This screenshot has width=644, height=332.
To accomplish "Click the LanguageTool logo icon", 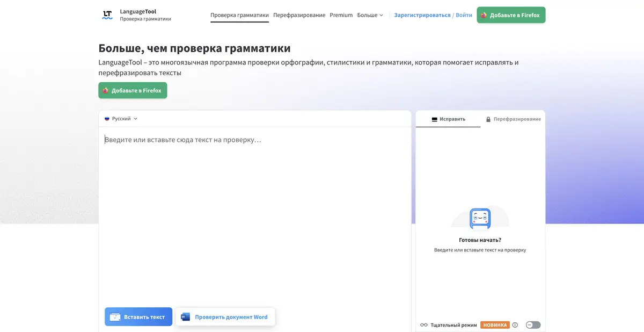I will tap(107, 15).
